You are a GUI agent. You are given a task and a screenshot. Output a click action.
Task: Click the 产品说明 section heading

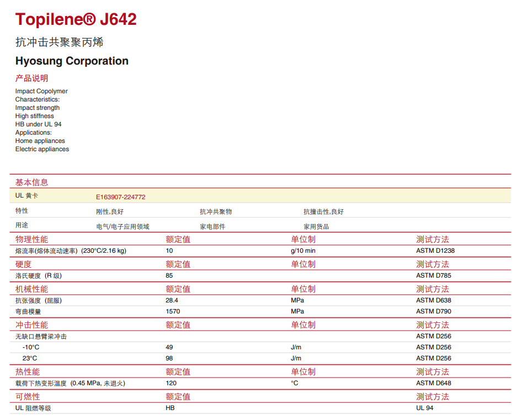(x=31, y=78)
